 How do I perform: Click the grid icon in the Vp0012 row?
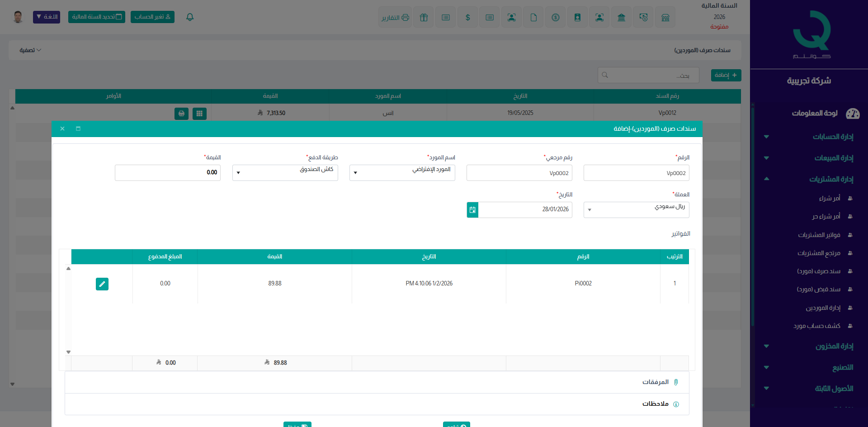tap(199, 114)
